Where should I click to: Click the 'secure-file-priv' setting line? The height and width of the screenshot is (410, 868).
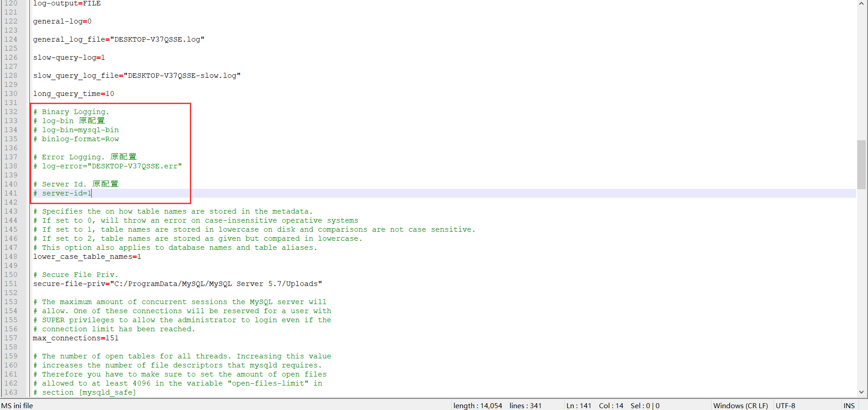pyautogui.click(x=178, y=284)
